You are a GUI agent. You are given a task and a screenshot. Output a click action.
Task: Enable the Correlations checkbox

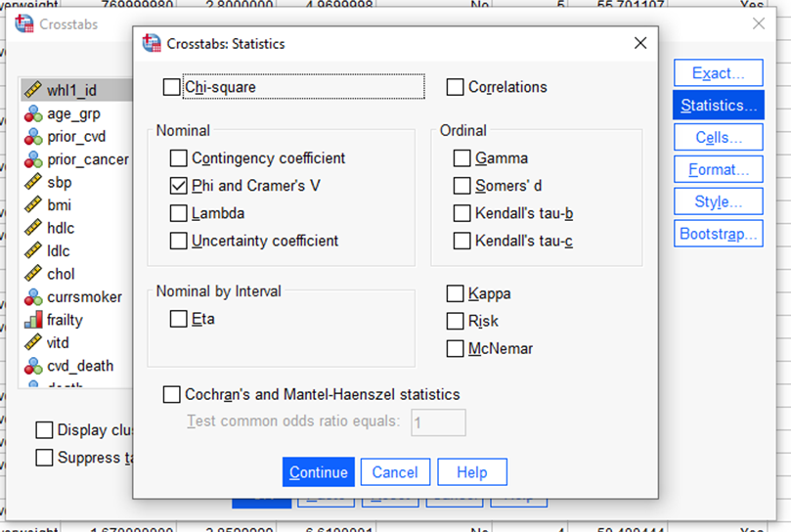pyautogui.click(x=455, y=88)
